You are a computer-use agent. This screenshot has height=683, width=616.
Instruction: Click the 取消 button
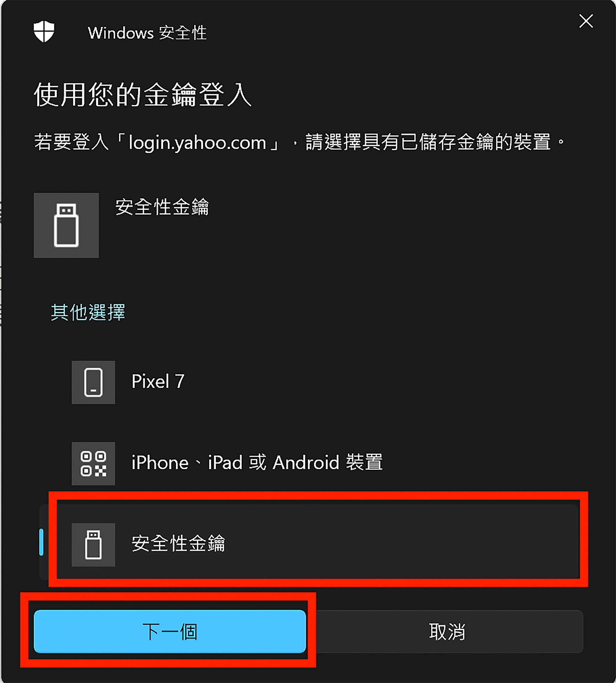447,631
